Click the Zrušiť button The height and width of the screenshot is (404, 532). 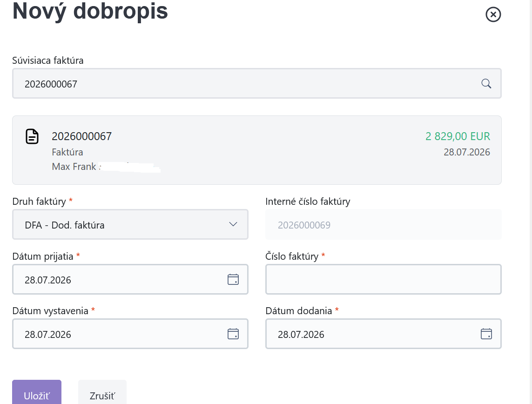coord(102,392)
